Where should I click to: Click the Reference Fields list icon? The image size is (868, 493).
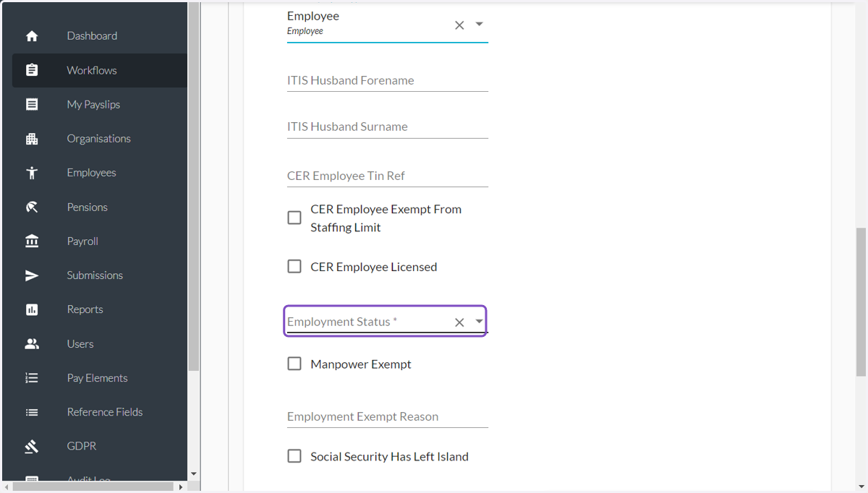pyautogui.click(x=32, y=412)
